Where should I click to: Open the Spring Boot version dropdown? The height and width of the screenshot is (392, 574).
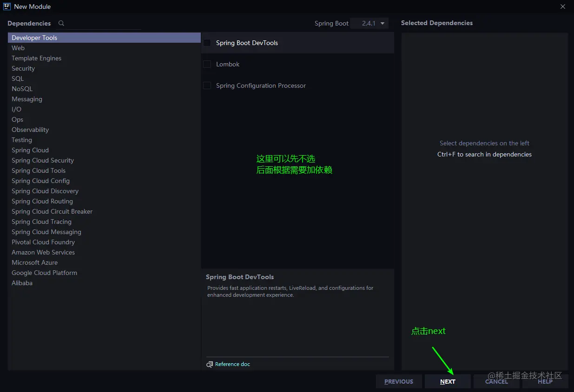point(369,23)
